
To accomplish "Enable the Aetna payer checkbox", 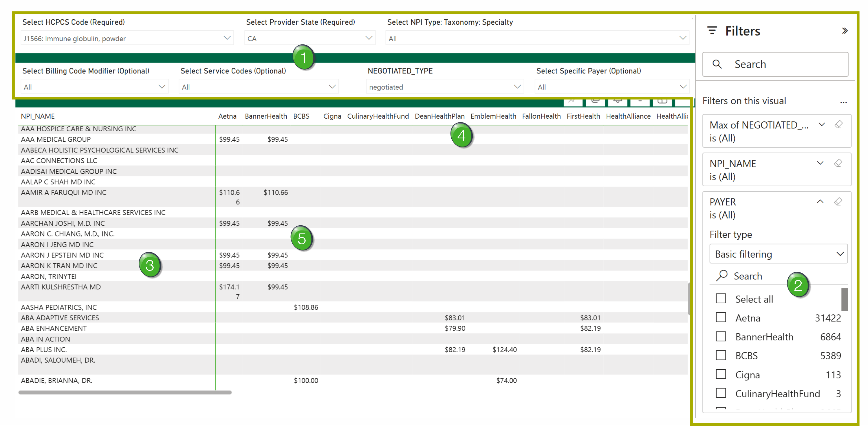I will tap(721, 318).
